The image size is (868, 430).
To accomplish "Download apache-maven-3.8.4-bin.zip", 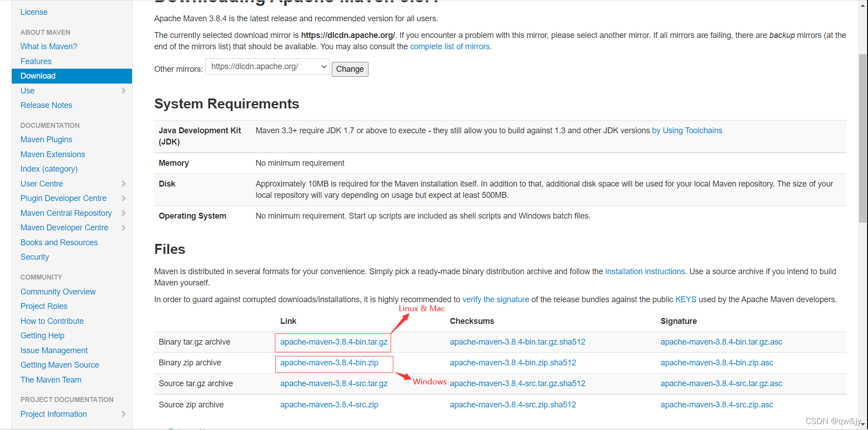I will (329, 363).
